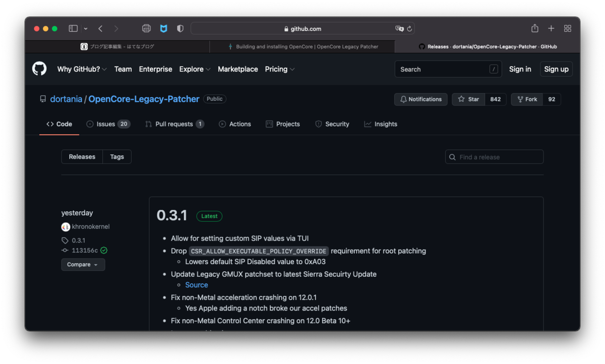Open commit 113156c link

coord(85,250)
